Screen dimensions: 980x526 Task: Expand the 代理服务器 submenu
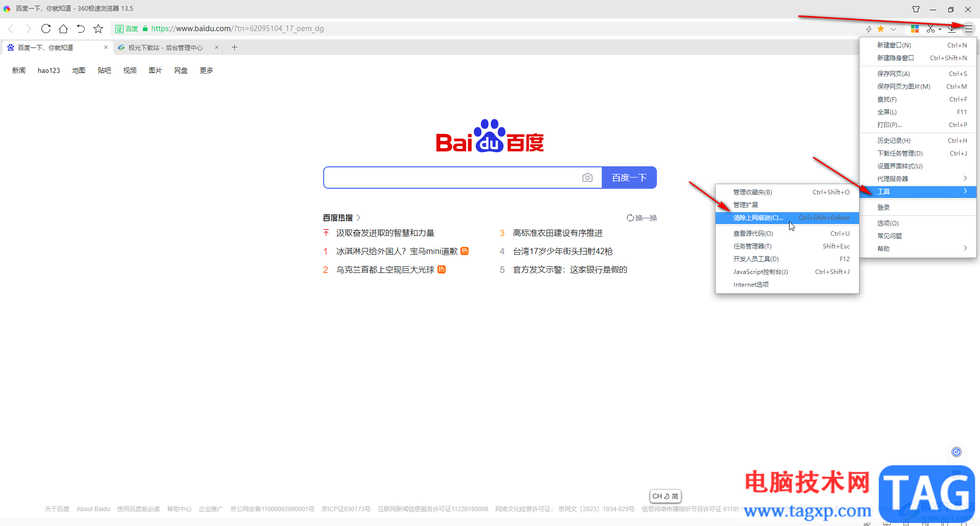coord(918,179)
